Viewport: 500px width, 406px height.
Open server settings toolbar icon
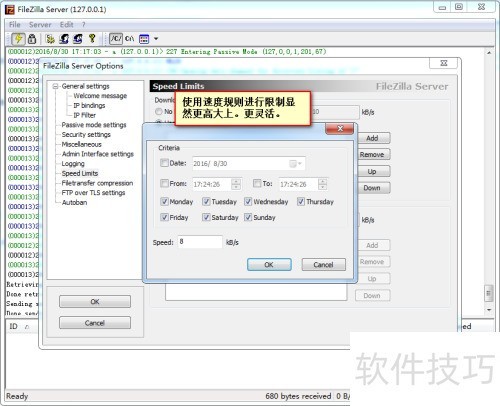click(x=50, y=39)
